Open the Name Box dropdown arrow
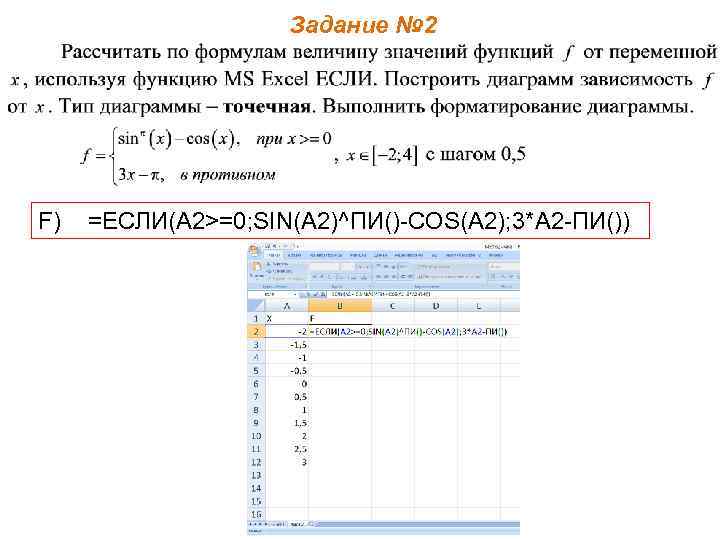Screen dimensions: 720x540 [x=295, y=294]
